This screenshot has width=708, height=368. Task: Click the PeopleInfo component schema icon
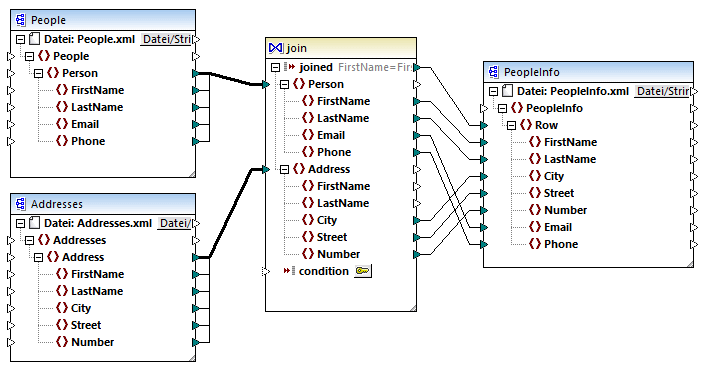click(x=494, y=72)
